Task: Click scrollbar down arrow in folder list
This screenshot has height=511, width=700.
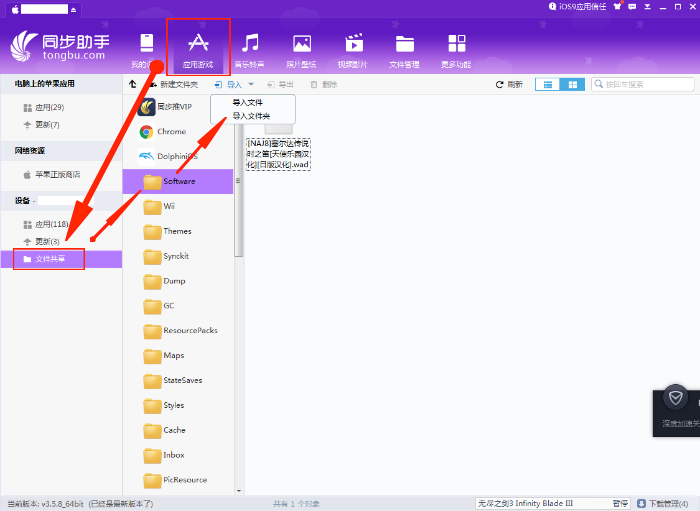Action: (238, 490)
